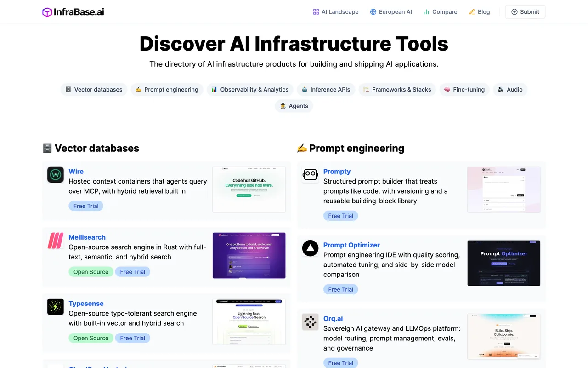This screenshot has width=588, height=368.
Task: Click the Meilisearch logo icon
Action: (x=56, y=241)
